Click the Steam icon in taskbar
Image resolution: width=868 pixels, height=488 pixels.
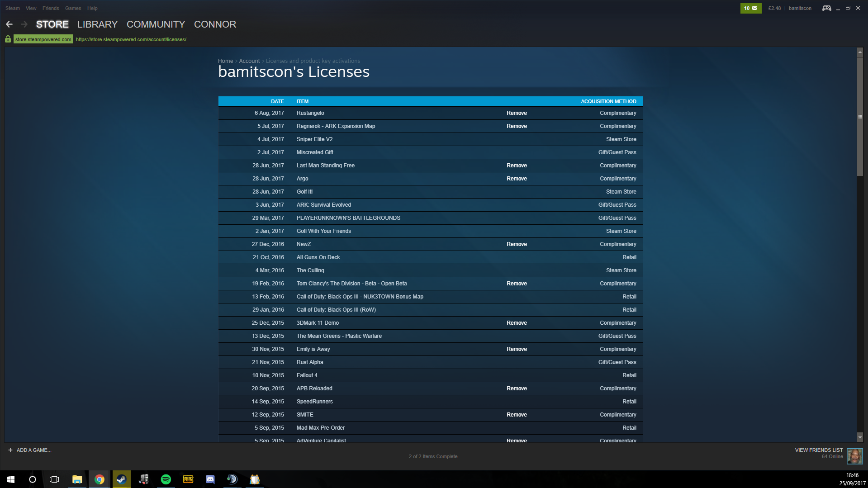click(121, 479)
